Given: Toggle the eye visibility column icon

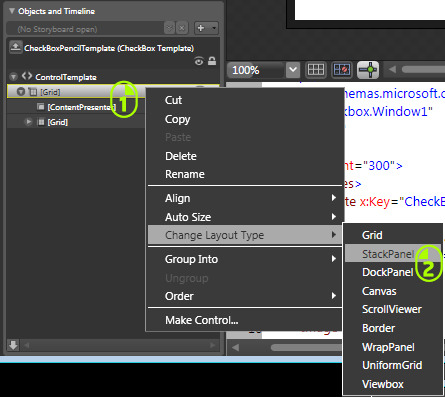Looking at the screenshot, I should (199, 62).
